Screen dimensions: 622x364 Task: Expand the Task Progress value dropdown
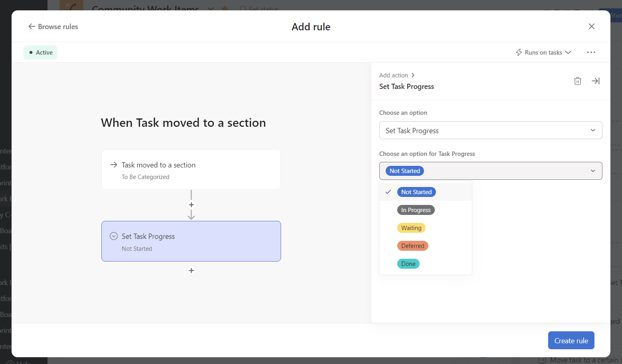click(x=593, y=171)
